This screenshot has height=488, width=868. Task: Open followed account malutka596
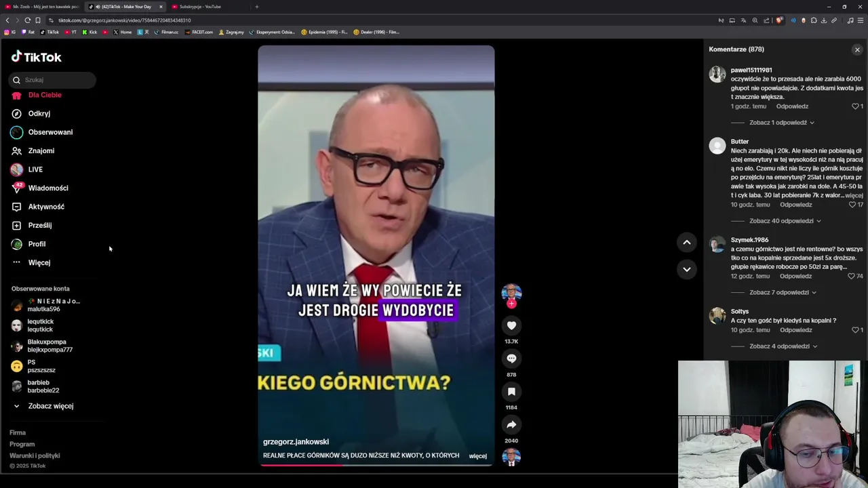click(45, 305)
